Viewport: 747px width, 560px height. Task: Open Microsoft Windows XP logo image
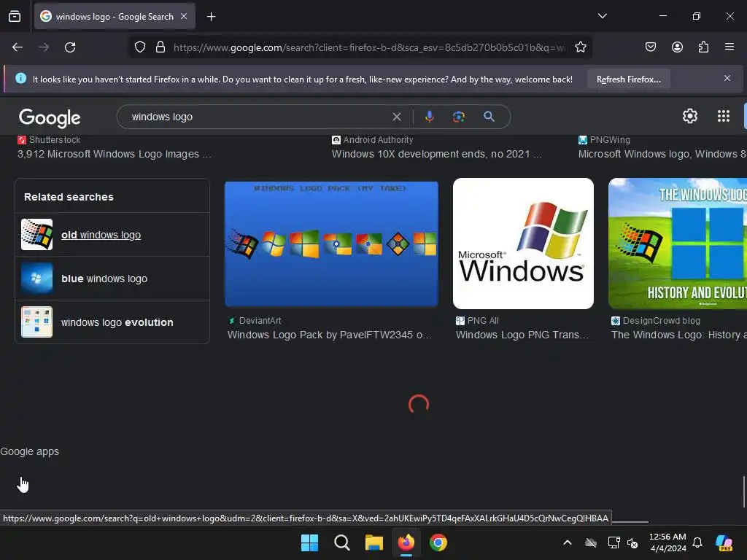523,244
